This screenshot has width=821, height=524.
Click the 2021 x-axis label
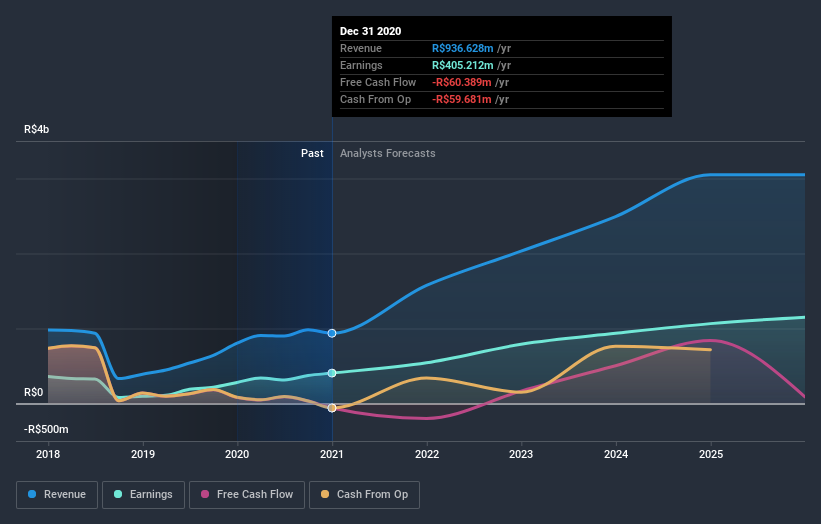332,454
